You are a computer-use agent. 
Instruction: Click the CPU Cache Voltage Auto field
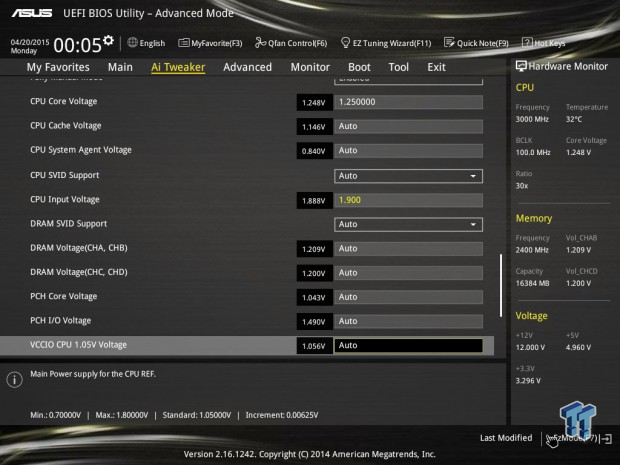click(408, 127)
